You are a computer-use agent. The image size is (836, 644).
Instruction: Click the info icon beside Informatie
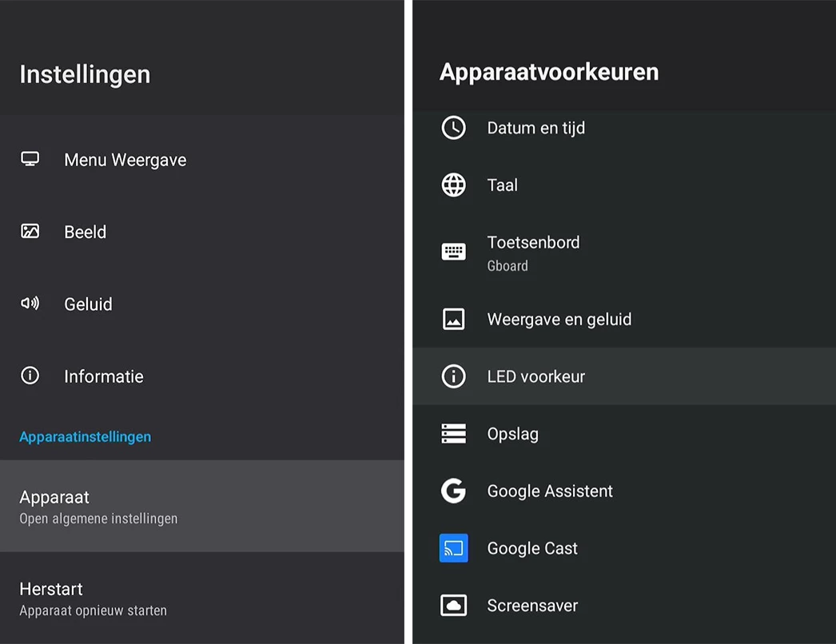tap(30, 376)
